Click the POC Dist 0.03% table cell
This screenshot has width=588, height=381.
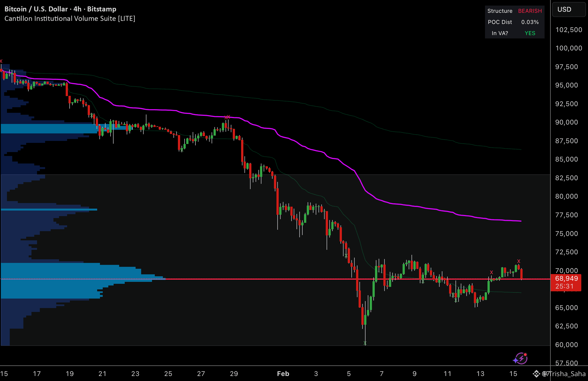pyautogui.click(x=530, y=22)
